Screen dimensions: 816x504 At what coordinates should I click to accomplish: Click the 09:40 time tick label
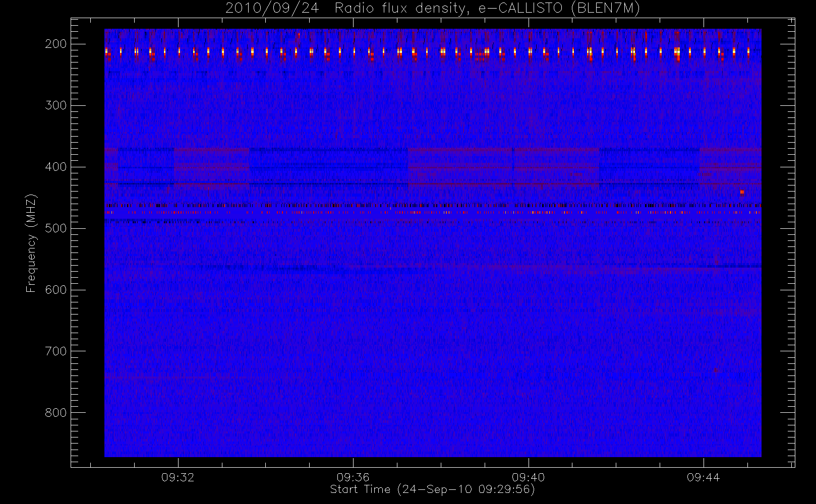(x=528, y=477)
